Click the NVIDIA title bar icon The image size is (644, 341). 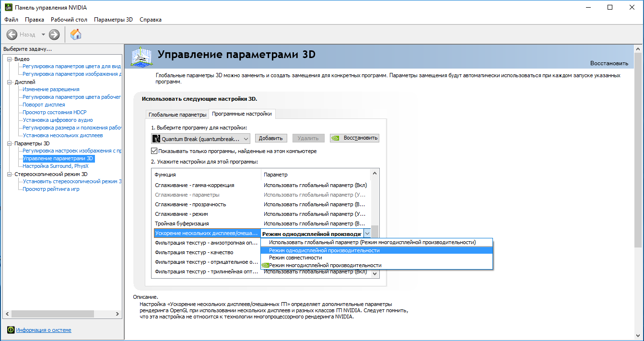8,8
